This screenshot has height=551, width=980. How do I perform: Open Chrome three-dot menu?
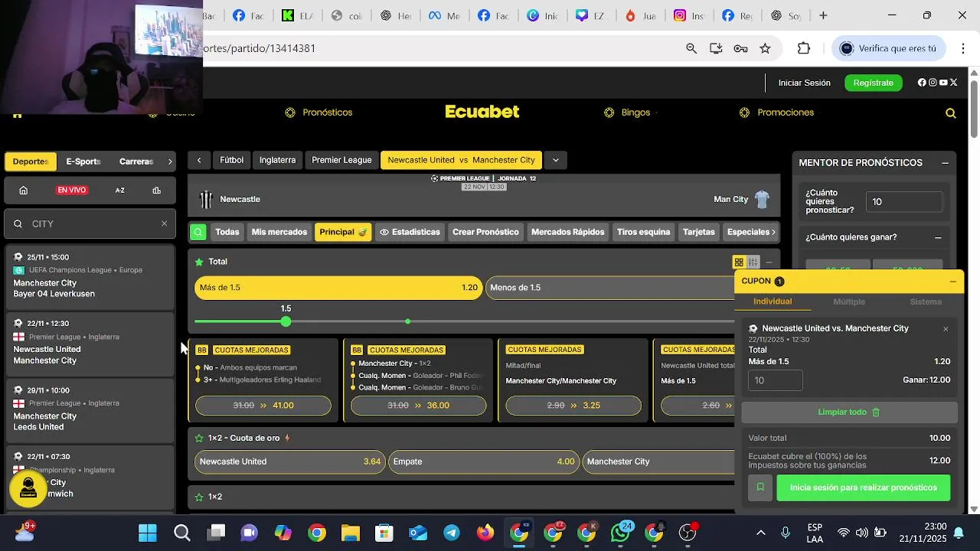pos(963,48)
